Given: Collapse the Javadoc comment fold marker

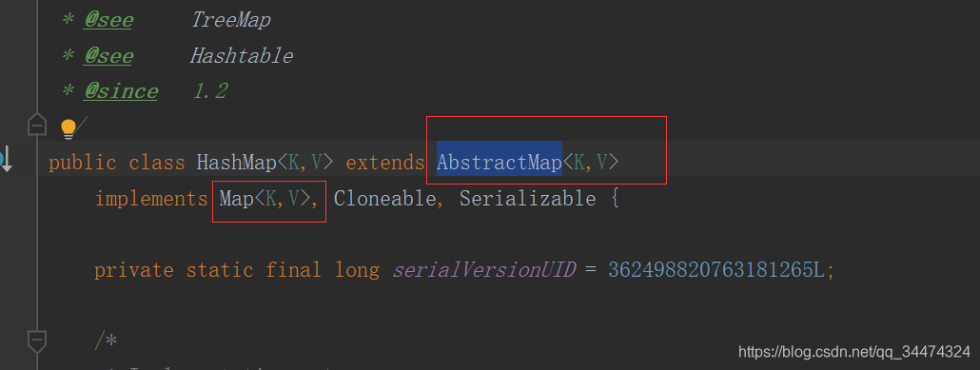Looking at the screenshot, I should coord(37,125).
